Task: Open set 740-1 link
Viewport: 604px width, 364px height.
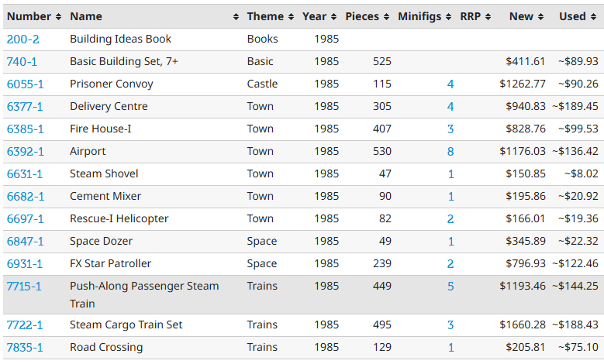Action: pos(22,61)
